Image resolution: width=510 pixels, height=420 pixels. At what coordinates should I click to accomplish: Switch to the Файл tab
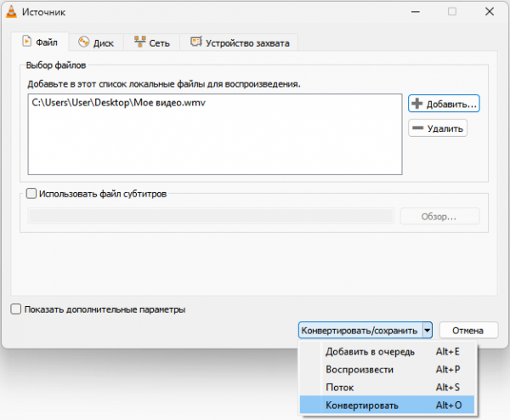tap(40, 42)
